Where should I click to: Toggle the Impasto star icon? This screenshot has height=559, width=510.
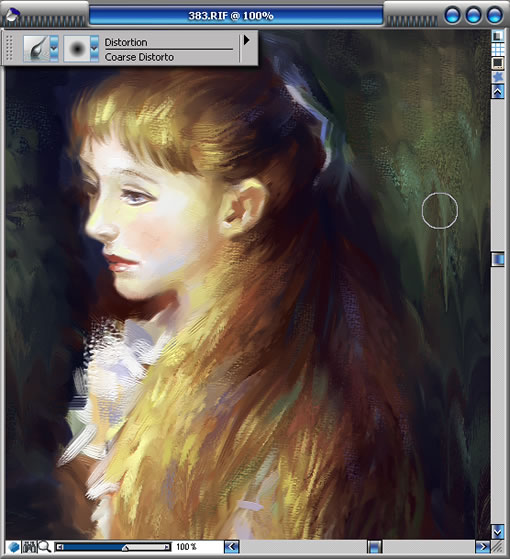tap(498, 77)
